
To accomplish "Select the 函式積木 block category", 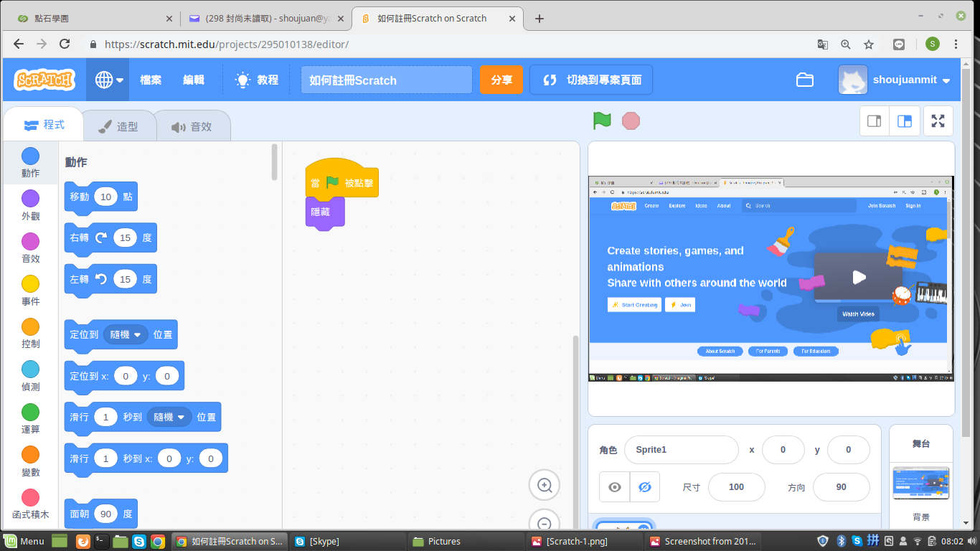I will (30, 504).
